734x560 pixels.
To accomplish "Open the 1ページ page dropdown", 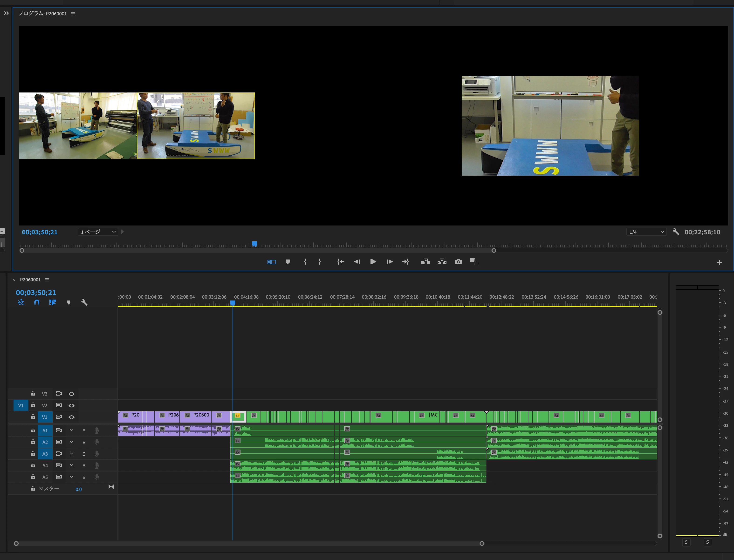I will point(98,232).
